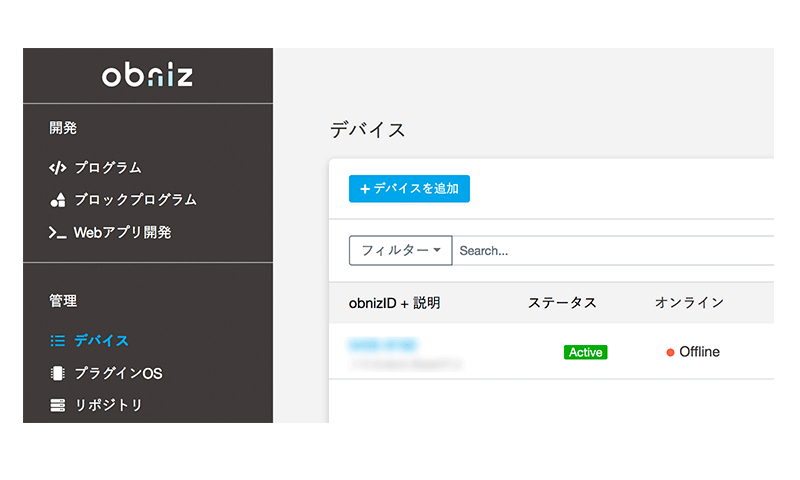The width and height of the screenshot is (800, 480).
Task: Click the plus icon on デバイスを追加
Action: pos(364,189)
